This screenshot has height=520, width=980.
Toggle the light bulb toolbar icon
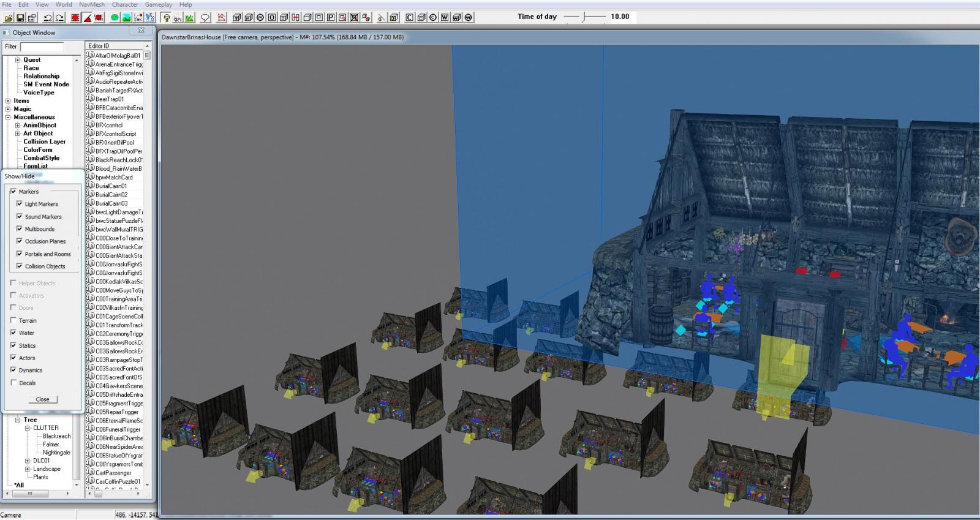pos(166,18)
